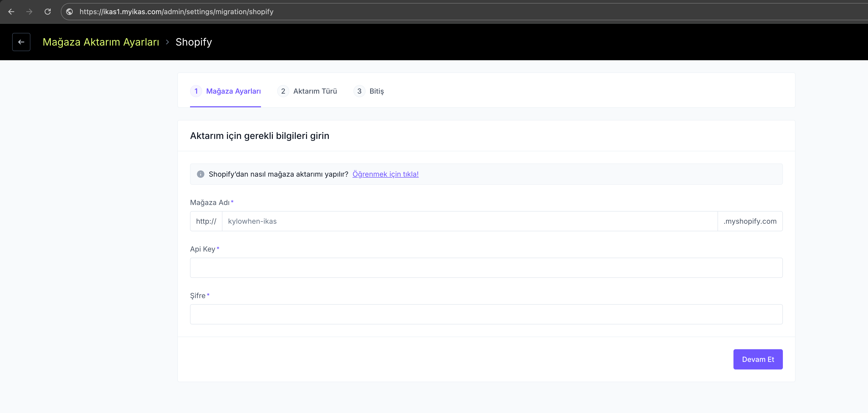Click step number 2 circle
The height and width of the screenshot is (413, 868).
coord(283,91)
